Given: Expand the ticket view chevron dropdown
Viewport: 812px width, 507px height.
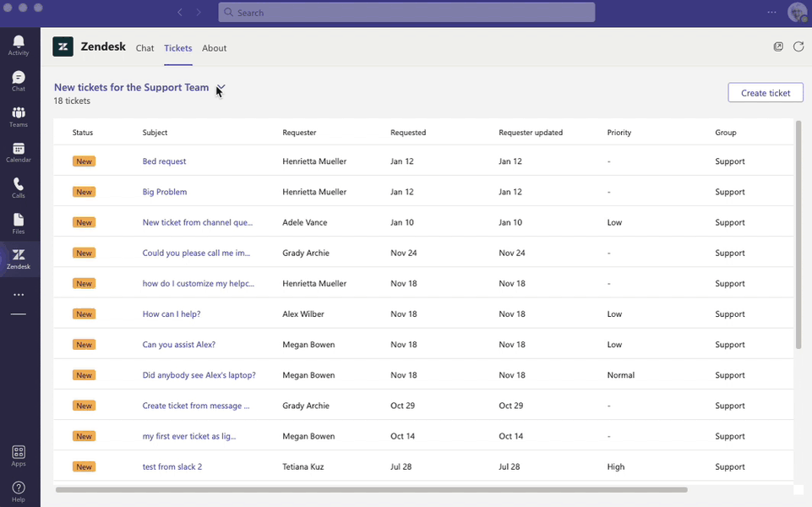Looking at the screenshot, I should (221, 88).
